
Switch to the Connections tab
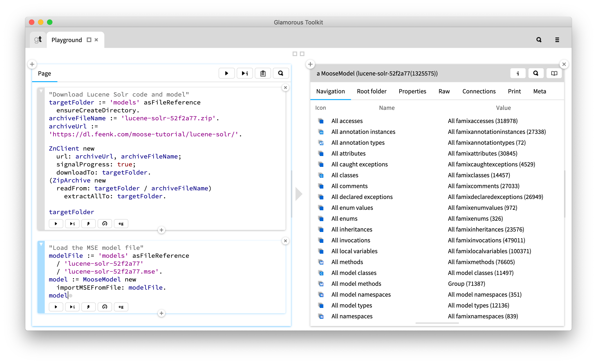pyautogui.click(x=479, y=91)
